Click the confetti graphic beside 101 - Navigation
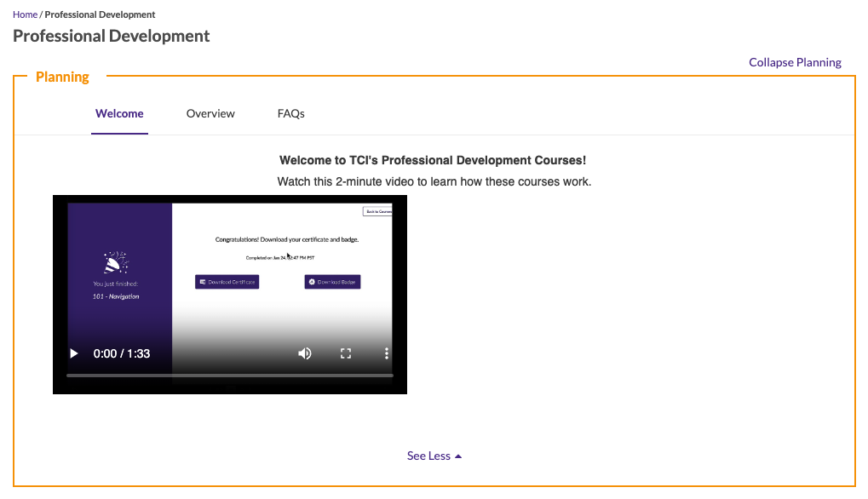 tap(117, 262)
